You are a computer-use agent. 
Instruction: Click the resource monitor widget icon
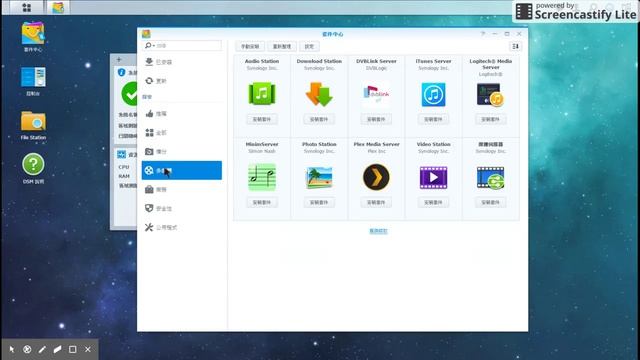(121, 154)
